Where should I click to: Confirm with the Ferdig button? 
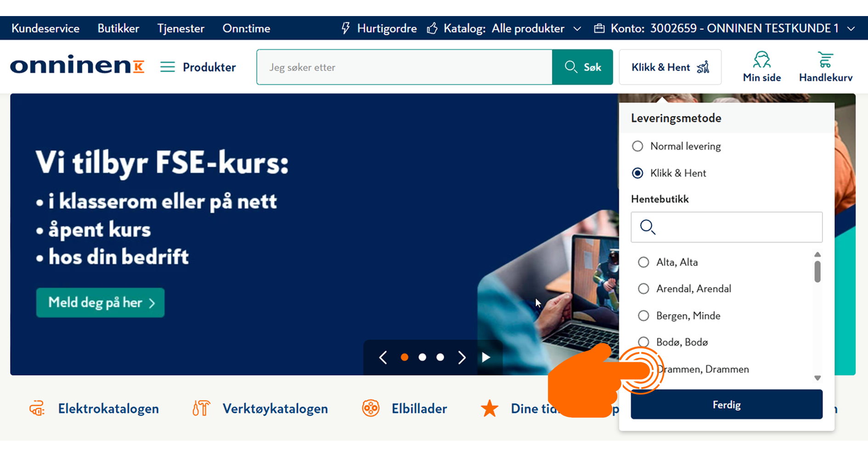pos(727,404)
